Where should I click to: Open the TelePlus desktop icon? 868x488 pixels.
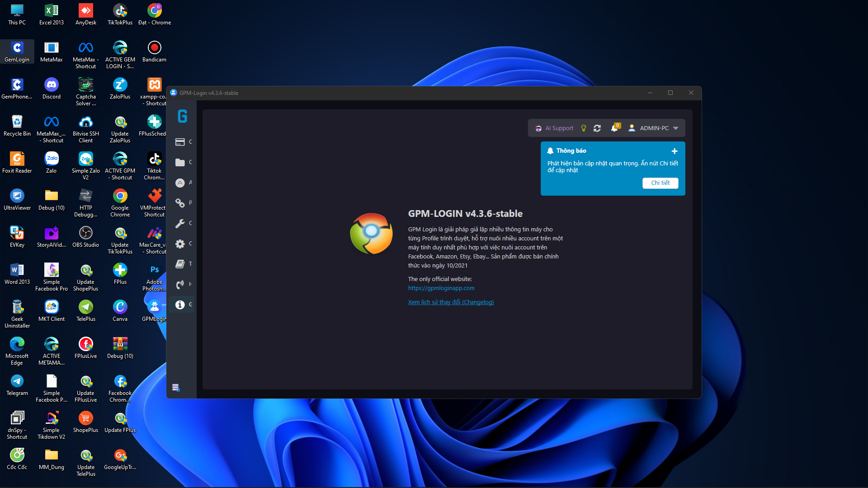point(86,311)
